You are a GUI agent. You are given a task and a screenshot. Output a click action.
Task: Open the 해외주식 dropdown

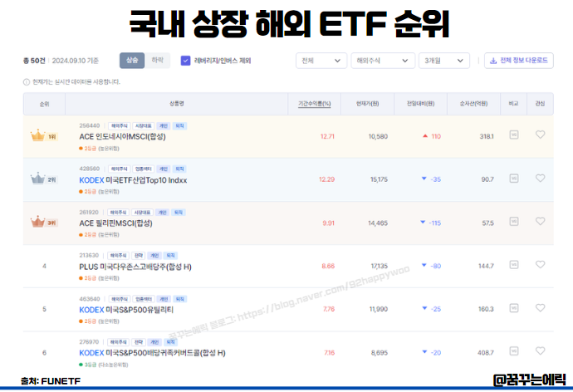pyautogui.click(x=383, y=61)
